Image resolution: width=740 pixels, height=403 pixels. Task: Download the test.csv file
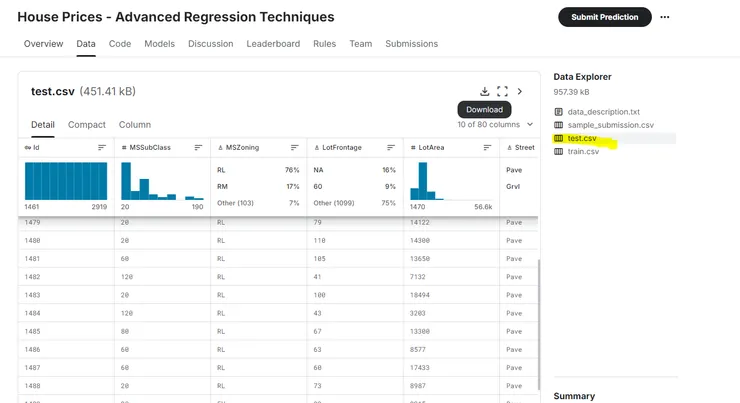(485, 91)
